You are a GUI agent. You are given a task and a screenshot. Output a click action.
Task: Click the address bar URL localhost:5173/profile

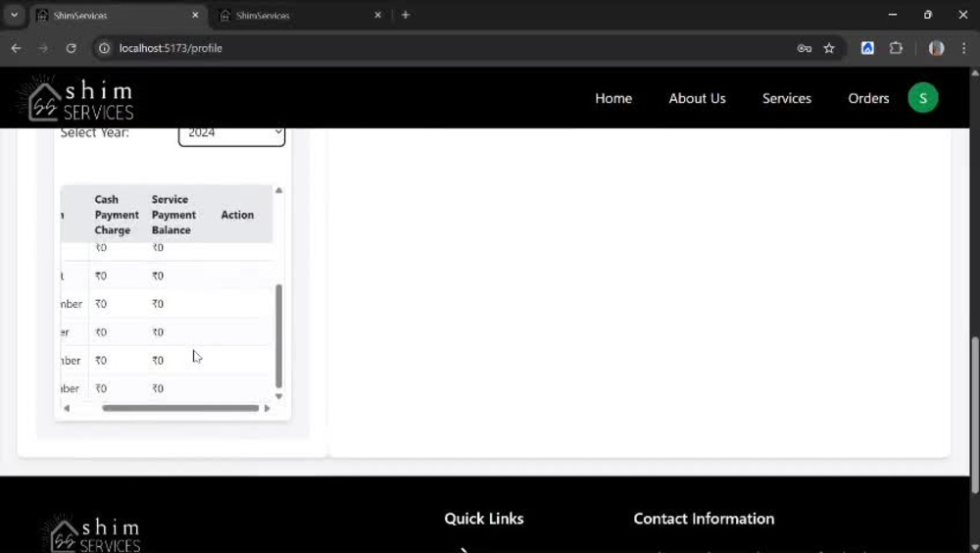(171, 48)
